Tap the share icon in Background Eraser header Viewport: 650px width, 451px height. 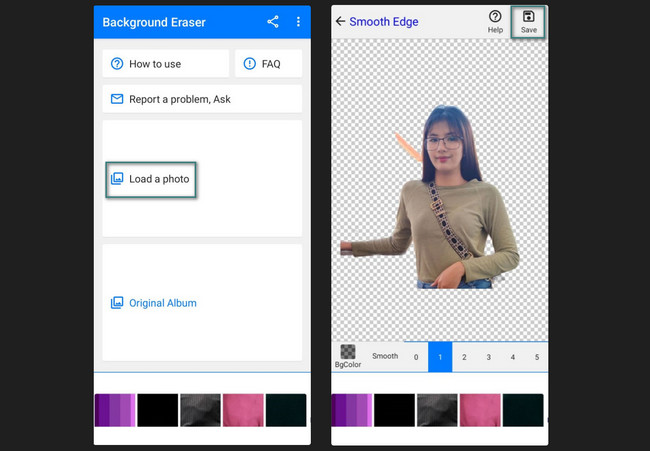(x=273, y=22)
